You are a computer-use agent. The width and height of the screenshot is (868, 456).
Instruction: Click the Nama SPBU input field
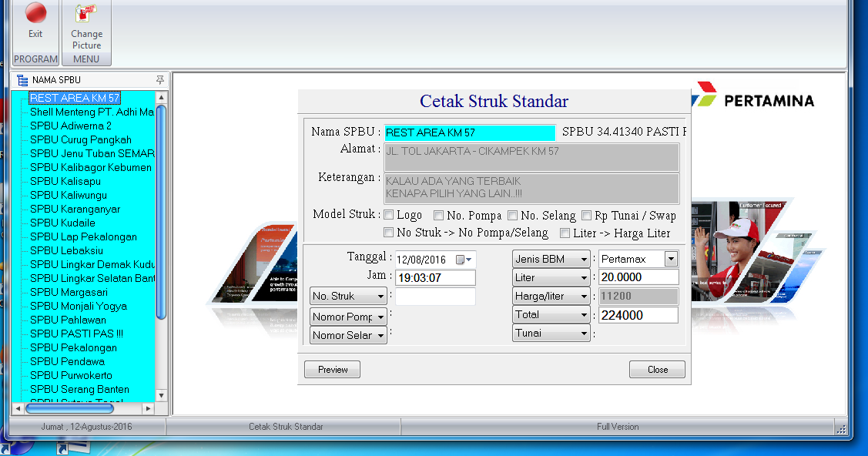(470, 132)
